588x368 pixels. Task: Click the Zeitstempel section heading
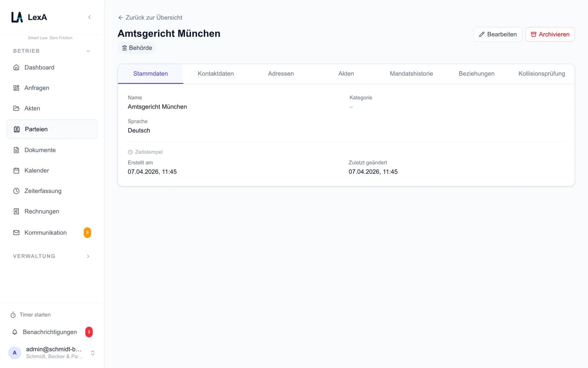point(145,152)
